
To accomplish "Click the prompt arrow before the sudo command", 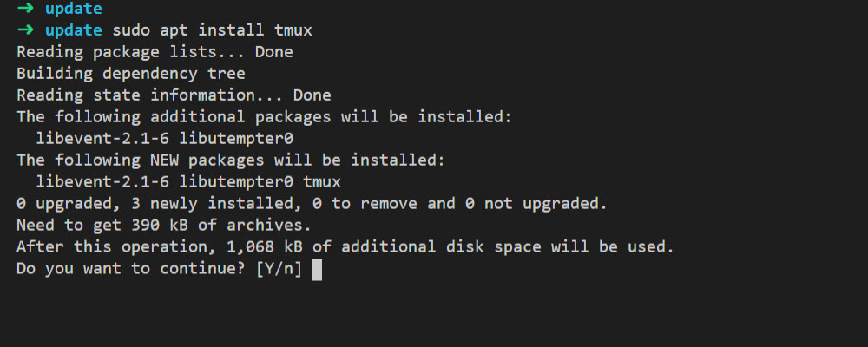I will tap(25, 30).
